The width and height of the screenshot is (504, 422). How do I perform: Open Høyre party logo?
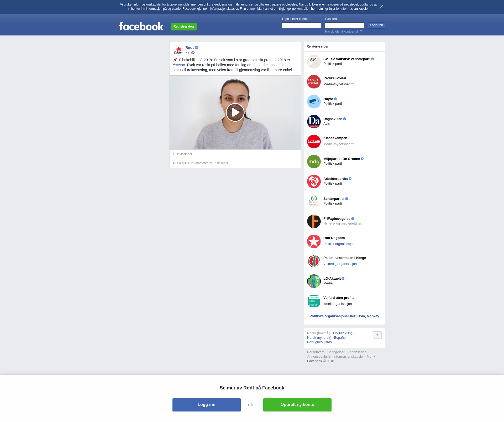[x=314, y=102]
